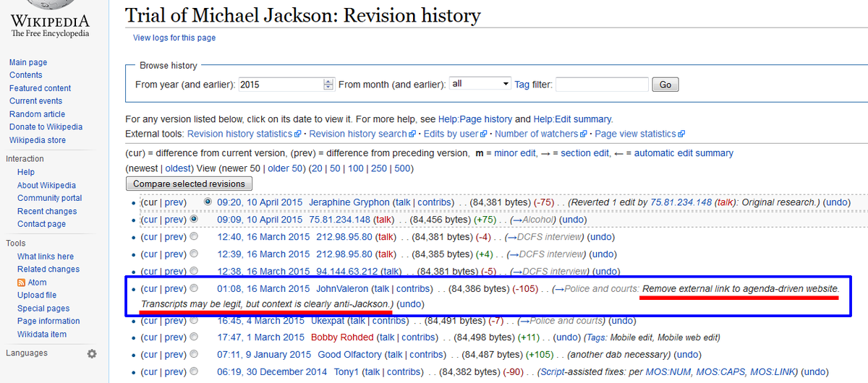Open Current events sidebar link
Viewport: 868px width, 383px height.
tap(36, 101)
